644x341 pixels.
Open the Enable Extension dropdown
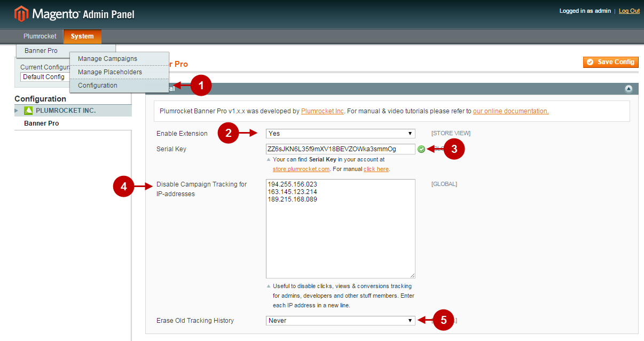pos(340,133)
